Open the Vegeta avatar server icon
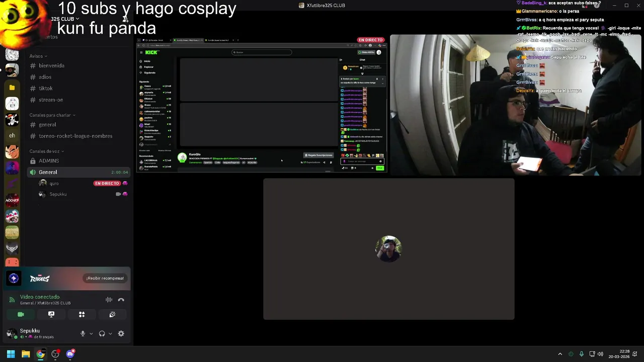The image size is (644, 362). [x=12, y=151]
